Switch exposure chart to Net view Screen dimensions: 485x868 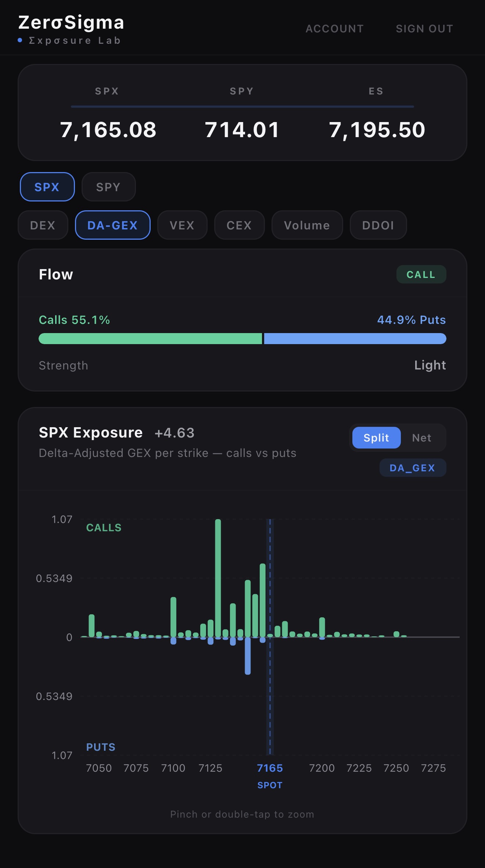pyautogui.click(x=422, y=437)
